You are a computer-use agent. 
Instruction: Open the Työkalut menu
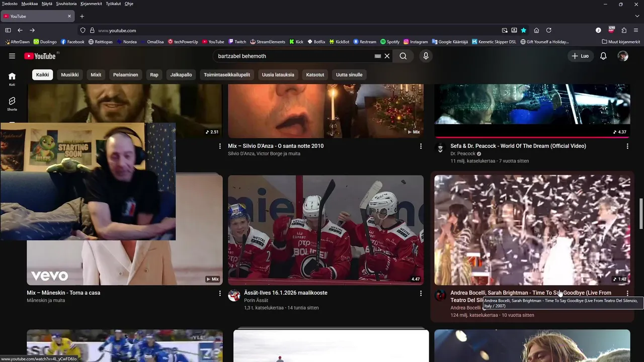(x=113, y=4)
